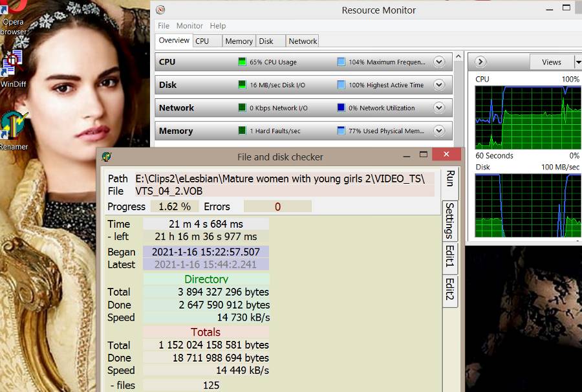Open the Opera browser desktop shortcut
582x392 pixels.
click(14, 18)
